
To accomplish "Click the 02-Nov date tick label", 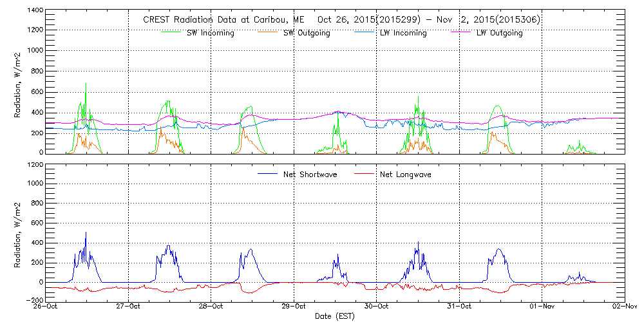I will 624,308.
